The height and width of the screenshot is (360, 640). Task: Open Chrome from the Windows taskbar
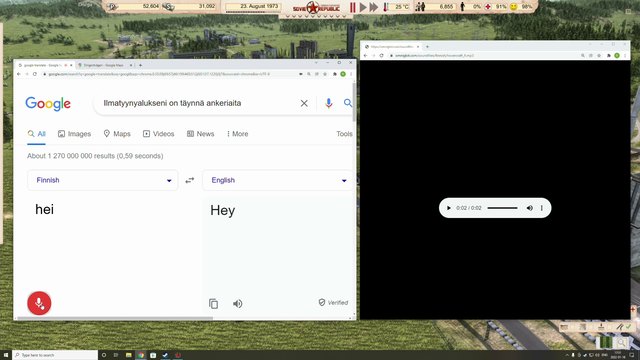click(x=141, y=355)
